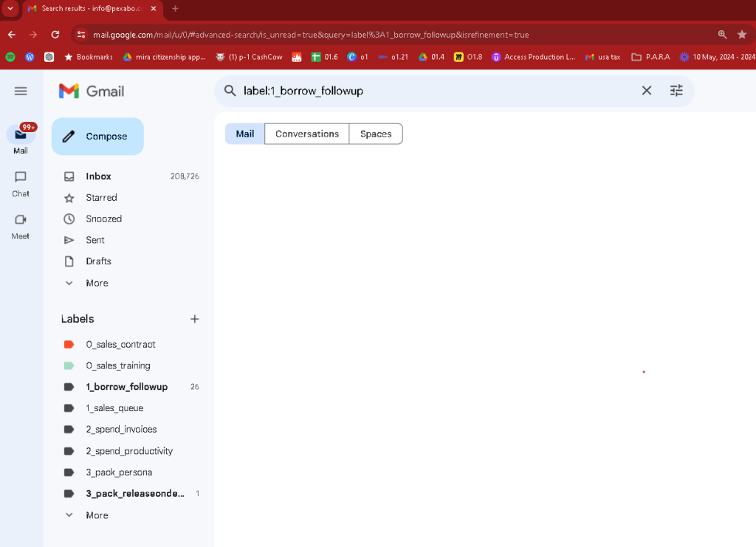Open the 01.6 bookmark

tap(325, 57)
